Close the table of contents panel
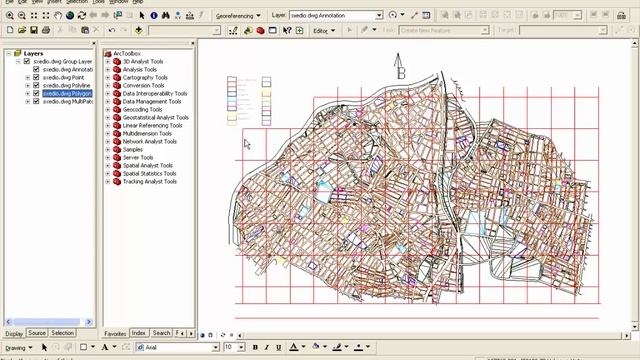Image resolution: width=640 pixels, height=360 pixels. (x=93, y=43)
